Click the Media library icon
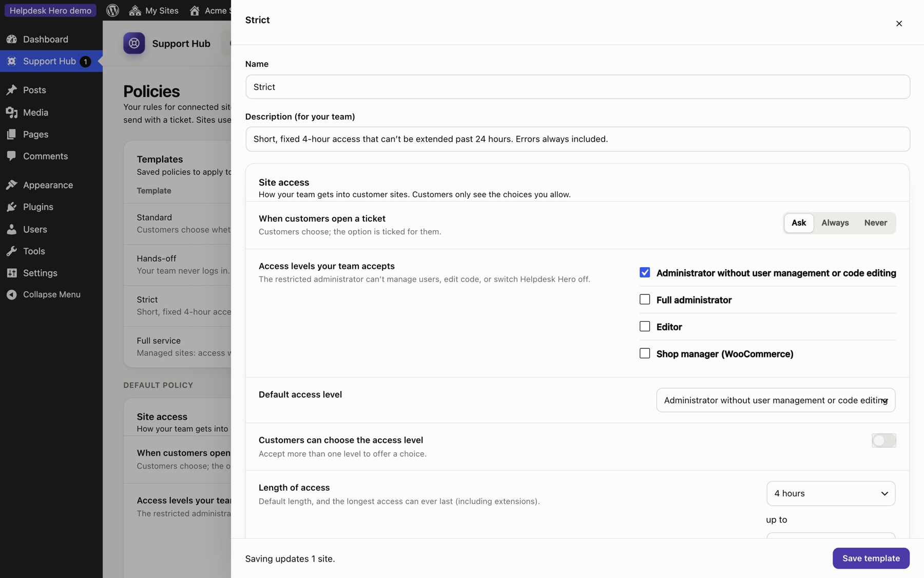924x578 pixels. pos(12,112)
